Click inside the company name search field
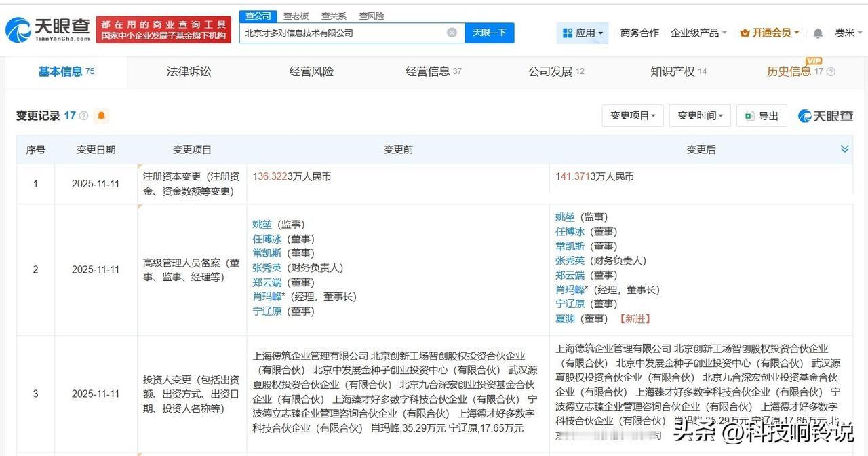868x456 pixels. click(339, 32)
